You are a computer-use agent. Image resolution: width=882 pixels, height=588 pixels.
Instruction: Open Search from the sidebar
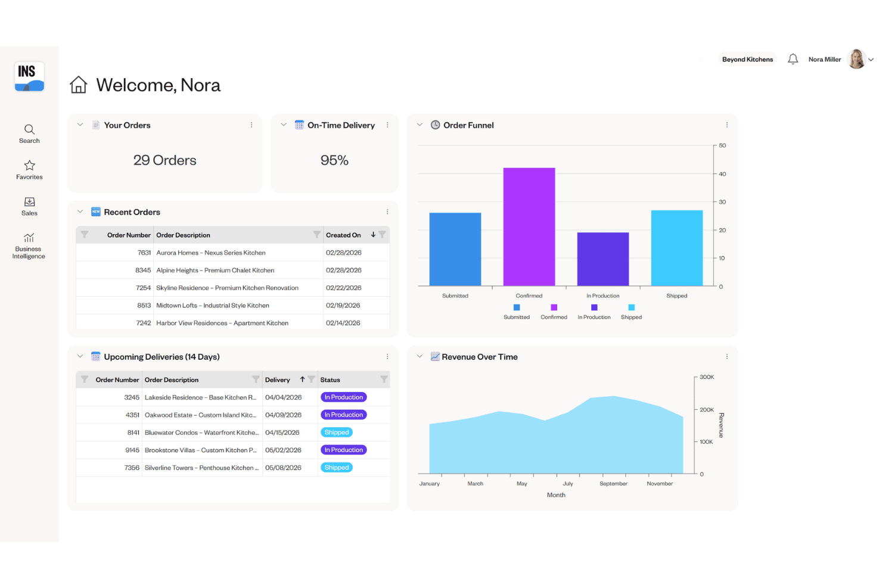click(x=29, y=134)
